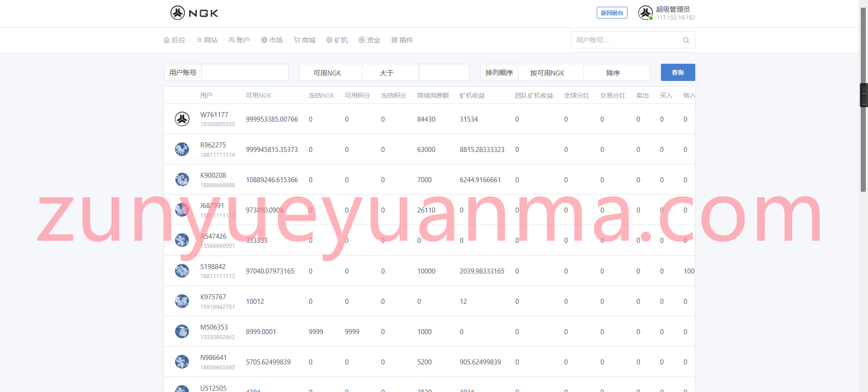The image size is (868, 392).
Task: Click phone number 18656665565
Action: click(217, 367)
